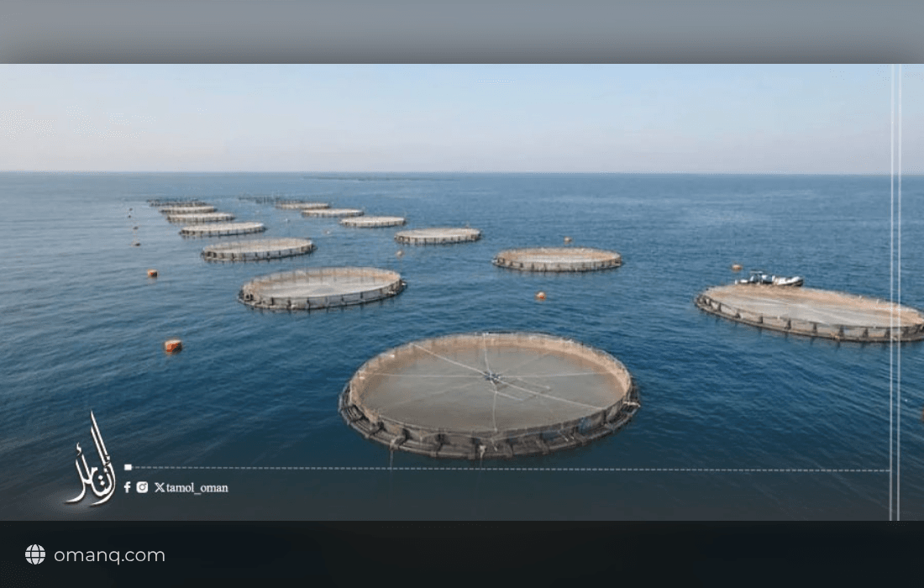Click the globe icon beside omanq.com
The width and height of the screenshot is (924, 588).
(34, 554)
